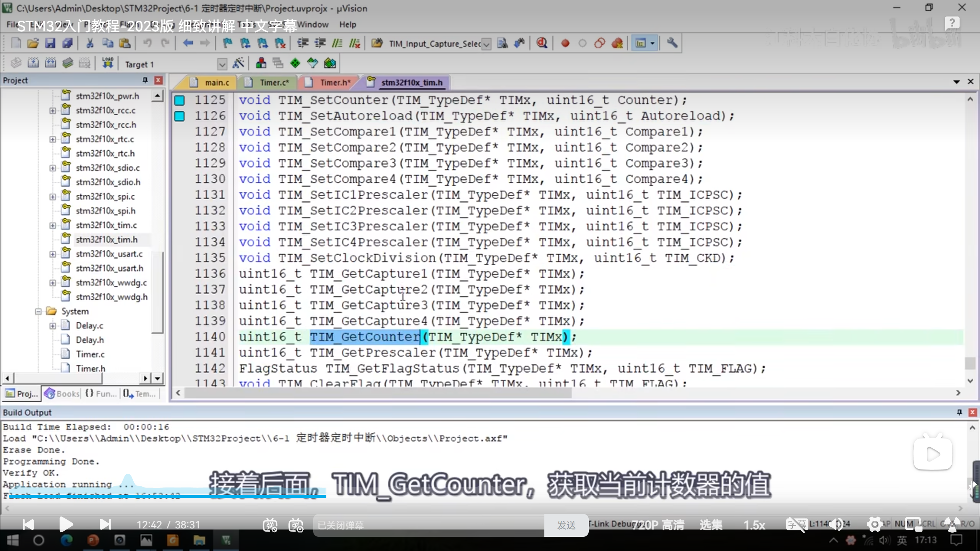Click the Cut scissors toolbar icon
The image size is (980, 551).
tap(90, 43)
